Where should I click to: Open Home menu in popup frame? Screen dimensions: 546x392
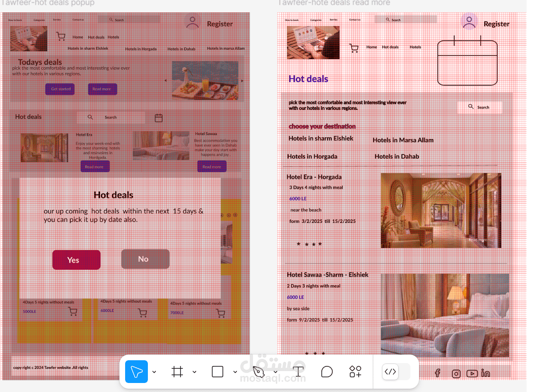tap(78, 37)
